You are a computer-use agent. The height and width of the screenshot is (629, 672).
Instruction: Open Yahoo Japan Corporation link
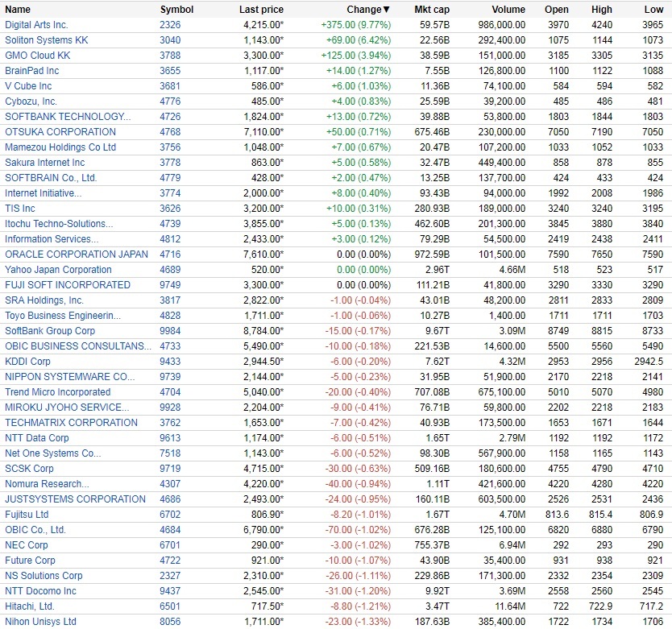point(58,270)
